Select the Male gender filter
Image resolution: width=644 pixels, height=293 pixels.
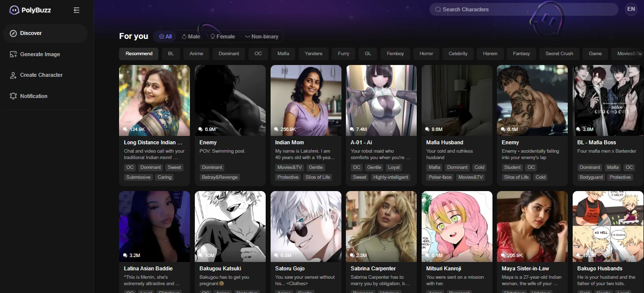(191, 36)
